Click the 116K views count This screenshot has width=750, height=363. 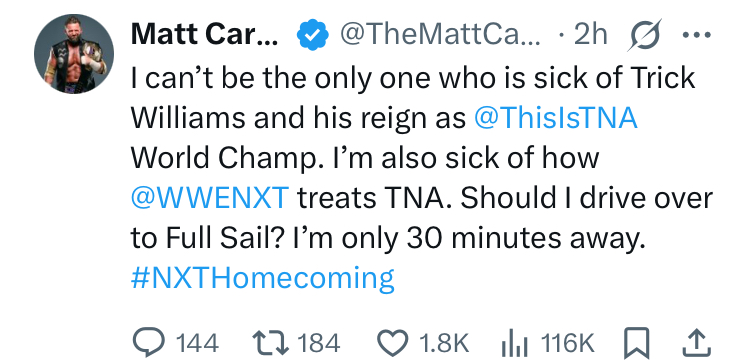tap(567, 343)
